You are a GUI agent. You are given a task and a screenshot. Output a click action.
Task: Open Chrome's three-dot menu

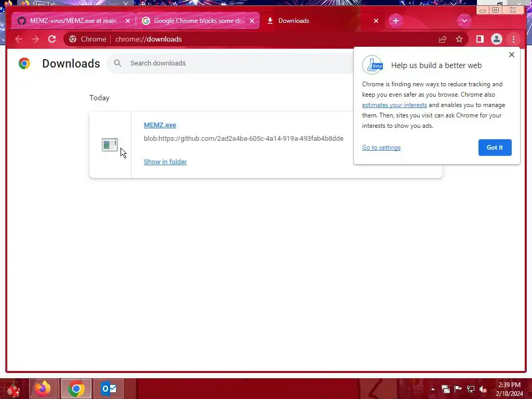pos(513,39)
